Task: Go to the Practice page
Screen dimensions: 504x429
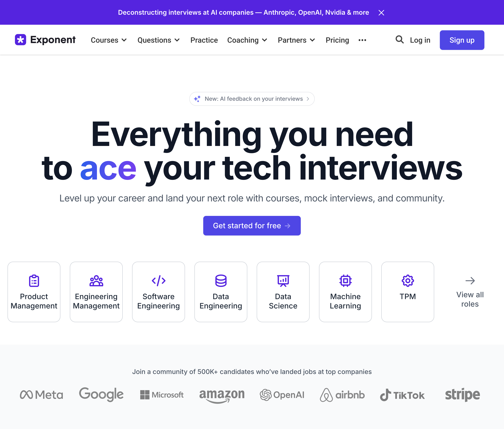Action: 204,40
